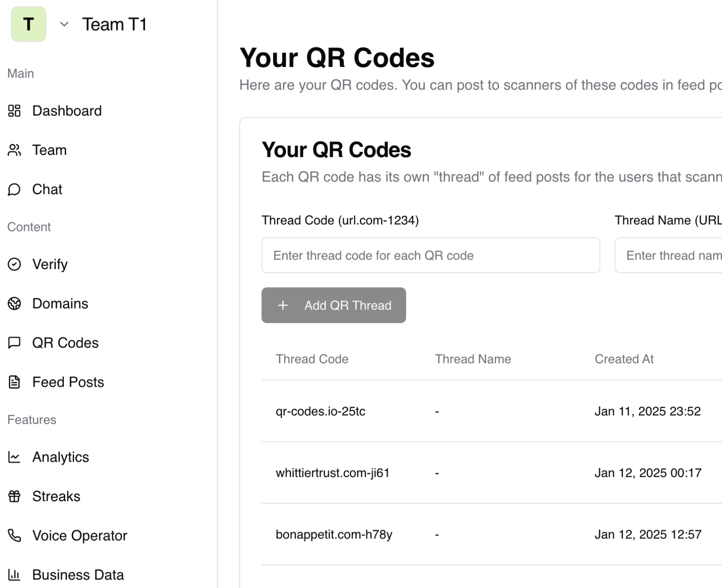The height and width of the screenshot is (588, 722).
Task: Click the Business Data bar chart icon
Action: (14, 575)
